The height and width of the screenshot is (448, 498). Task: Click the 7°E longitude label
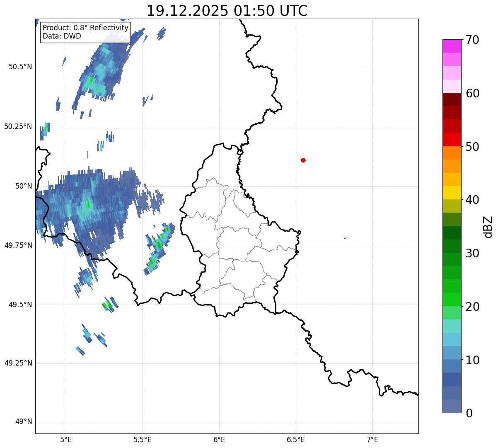point(372,440)
